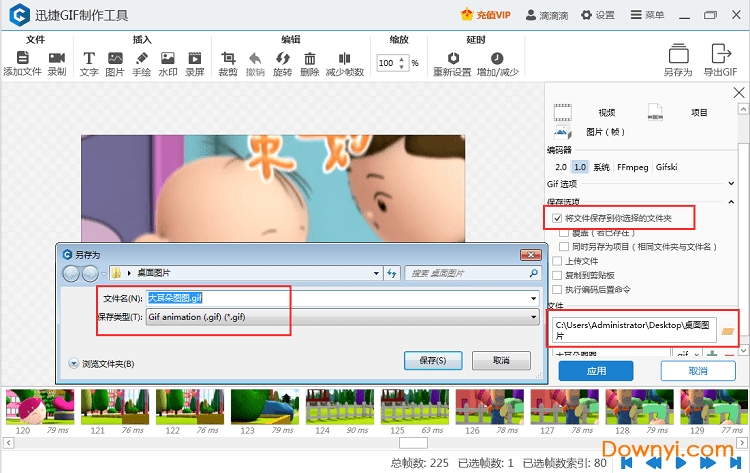Select the 裁剪 (Crop) tool
The image size is (750, 473).
(x=228, y=59)
